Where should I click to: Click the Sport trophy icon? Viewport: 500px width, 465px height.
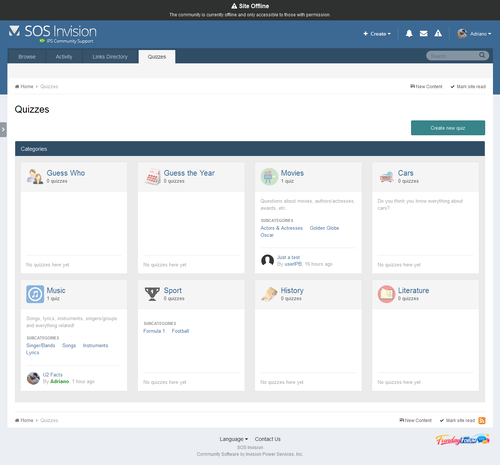coord(152,294)
